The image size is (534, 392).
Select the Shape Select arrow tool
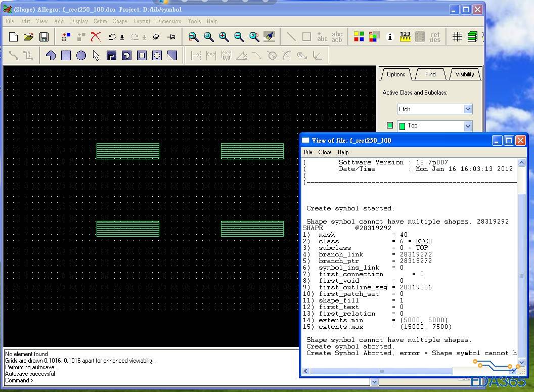click(x=96, y=56)
